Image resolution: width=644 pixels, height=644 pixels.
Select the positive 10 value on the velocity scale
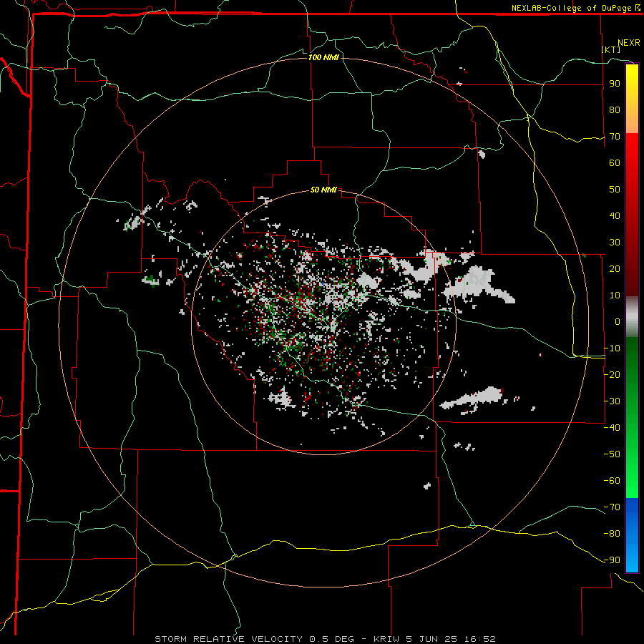pos(615,296)
